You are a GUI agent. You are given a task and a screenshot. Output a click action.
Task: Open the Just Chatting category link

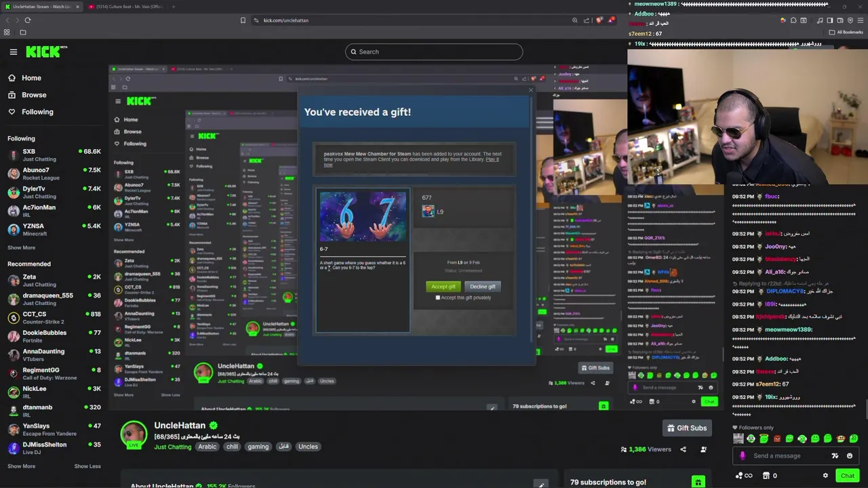172,447
